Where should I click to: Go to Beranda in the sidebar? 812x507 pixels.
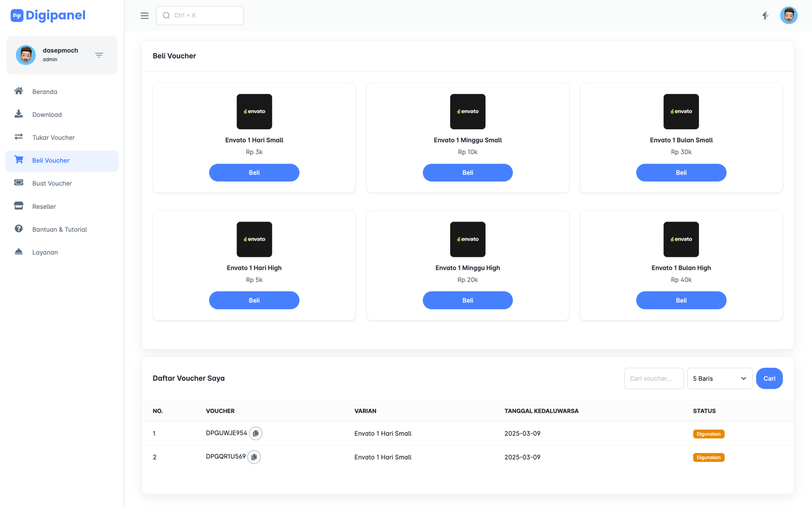pyautogui.click(x=62, y=92)
